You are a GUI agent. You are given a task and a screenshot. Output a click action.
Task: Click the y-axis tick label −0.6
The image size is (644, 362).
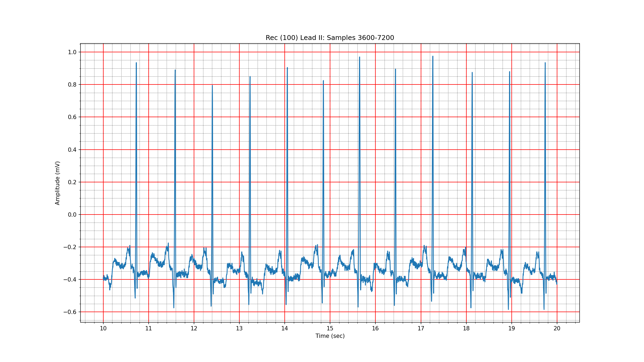(x=70, y=312)
